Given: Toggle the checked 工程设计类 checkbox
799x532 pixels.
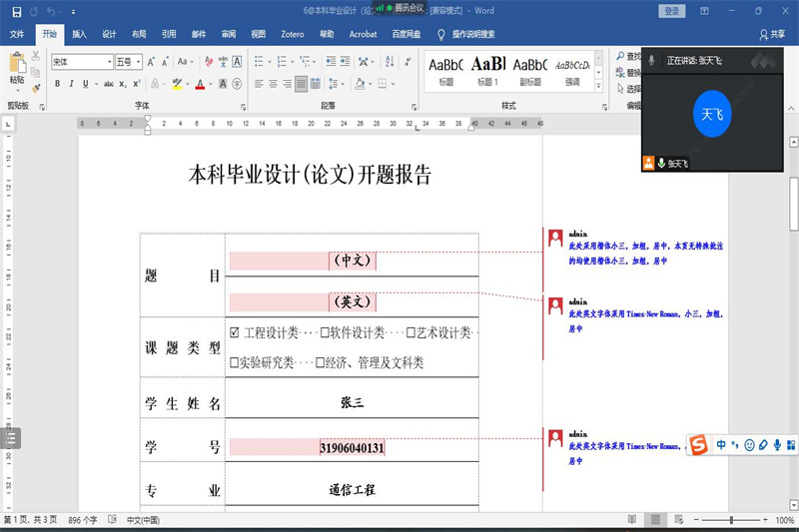Looking at the screenshot, I should coord(235,331).
